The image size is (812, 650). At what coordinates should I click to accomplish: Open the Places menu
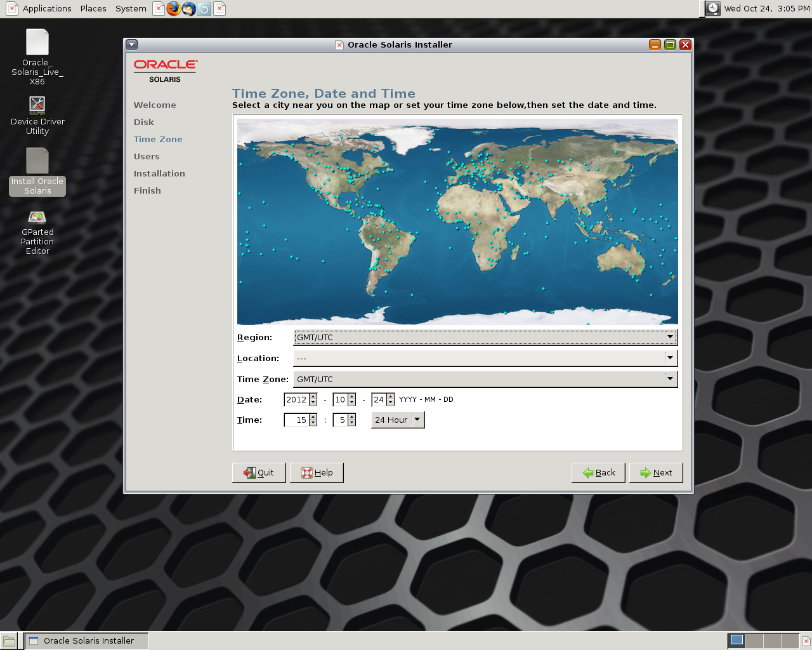click(93, 9)
